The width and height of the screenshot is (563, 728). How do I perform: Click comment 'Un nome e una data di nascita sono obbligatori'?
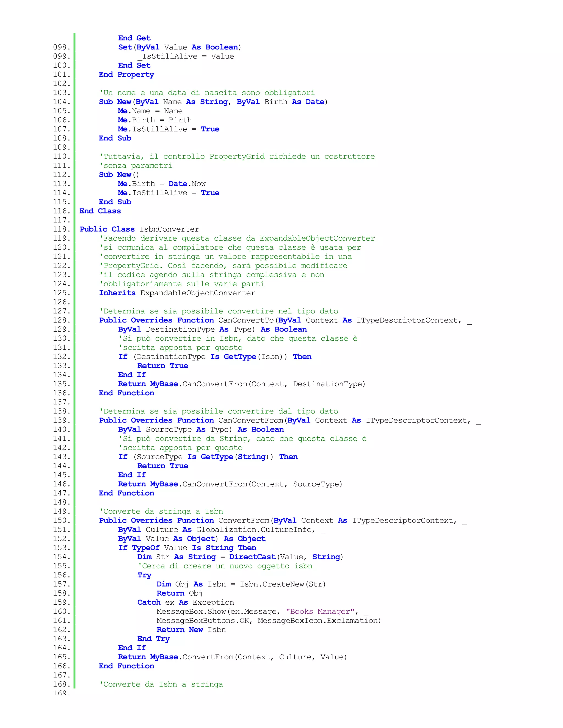pyautogui.click(x=207, y=93)
